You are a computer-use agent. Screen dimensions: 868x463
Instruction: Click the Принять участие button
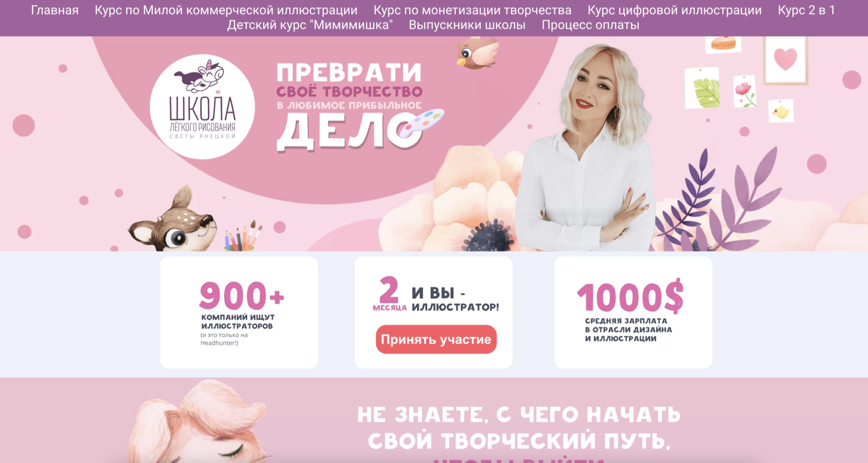(436, 339)
